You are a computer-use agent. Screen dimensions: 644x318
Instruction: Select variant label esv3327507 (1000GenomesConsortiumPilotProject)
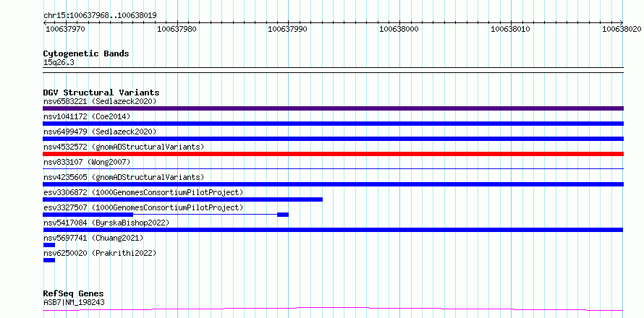143,207
